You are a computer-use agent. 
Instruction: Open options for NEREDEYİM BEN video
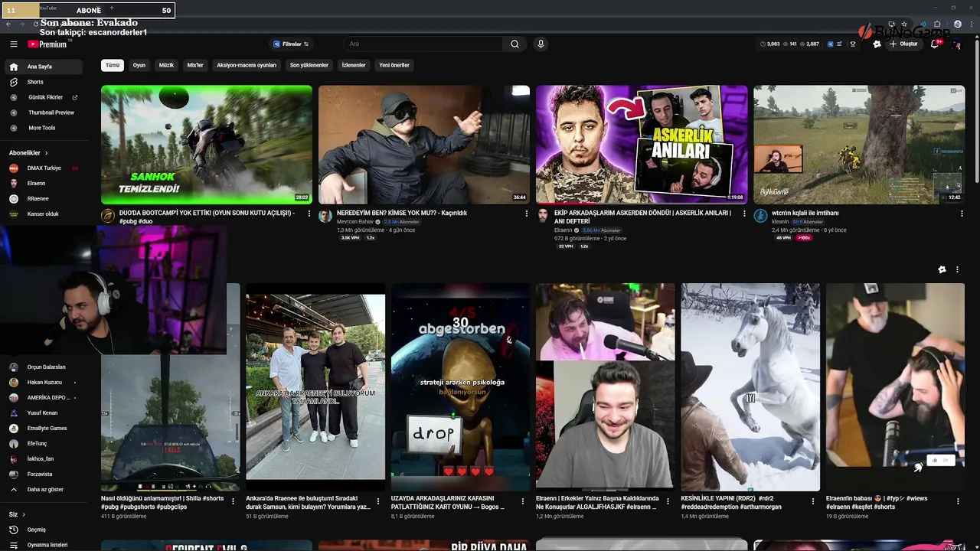coord(527,214)
